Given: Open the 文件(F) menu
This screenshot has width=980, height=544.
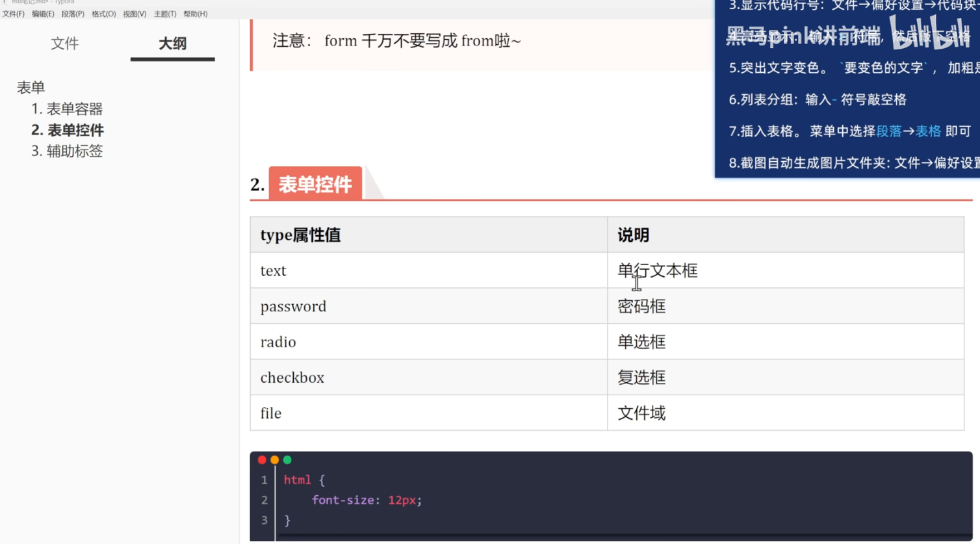Looking at the screenshot, I should (14, 13).
